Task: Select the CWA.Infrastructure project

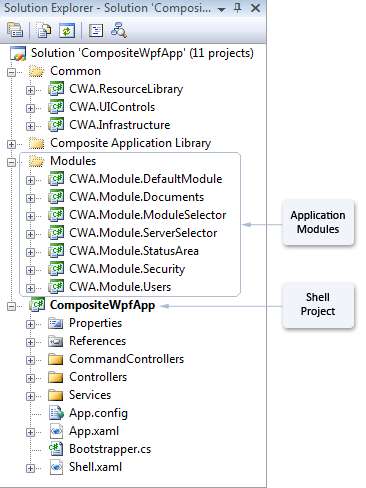Action: coord(120,125)
